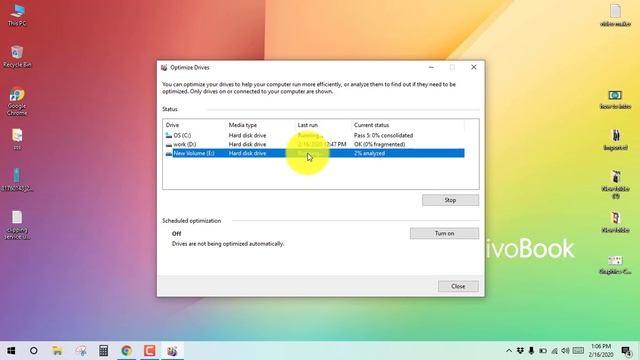This screenshot has height=360, width=640.
Task: Click the Dropbox tray icon
Action: [x=520, y=351]
